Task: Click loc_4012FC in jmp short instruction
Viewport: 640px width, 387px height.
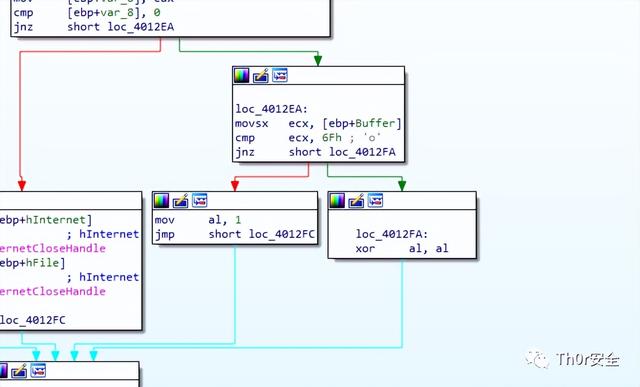Action: [282, 234]
